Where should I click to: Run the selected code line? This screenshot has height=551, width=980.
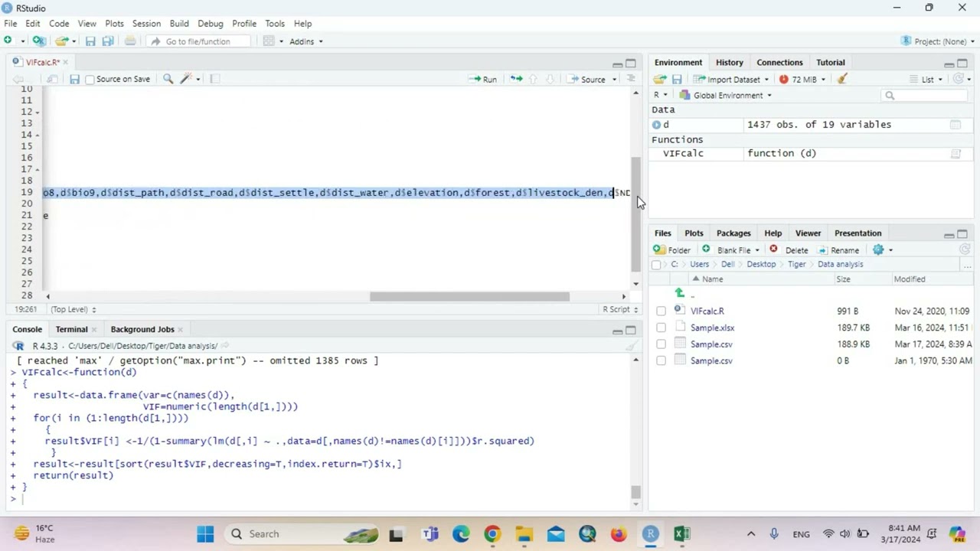tap(483, 80)
